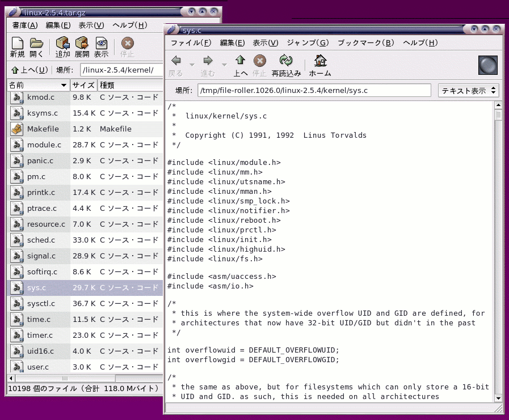The height and width of the screenshot is (420, 509).
Task: Open the ジャンプ(G) menu
Action: tap(308, 43)
